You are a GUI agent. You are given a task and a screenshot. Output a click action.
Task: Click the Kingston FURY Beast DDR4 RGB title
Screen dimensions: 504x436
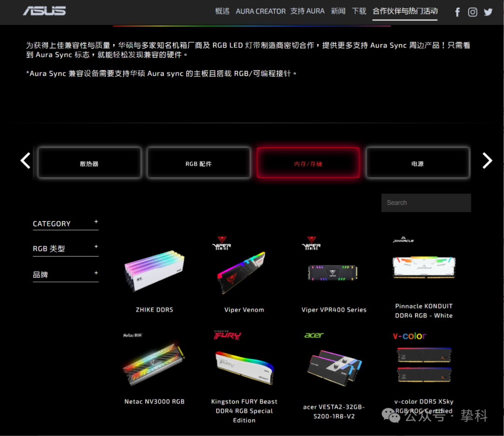pos(244,411)
